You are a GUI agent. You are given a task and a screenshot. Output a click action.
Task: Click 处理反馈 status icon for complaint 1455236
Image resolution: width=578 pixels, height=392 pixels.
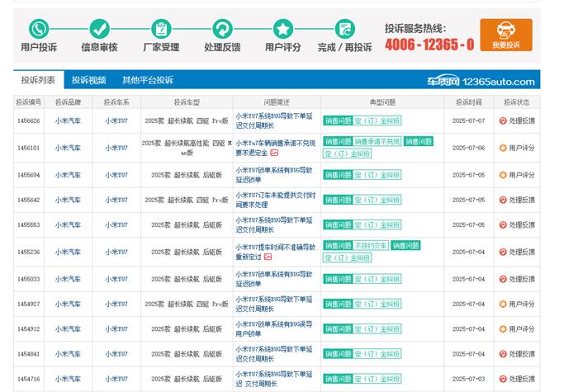point(503,252)
